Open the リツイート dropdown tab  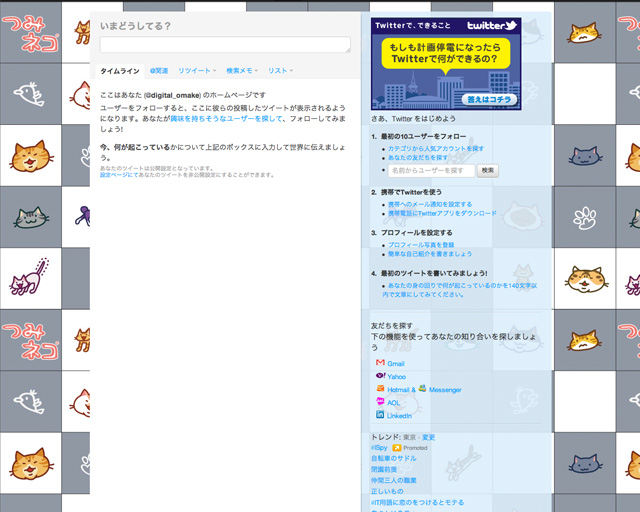click(x=197, y=71)
